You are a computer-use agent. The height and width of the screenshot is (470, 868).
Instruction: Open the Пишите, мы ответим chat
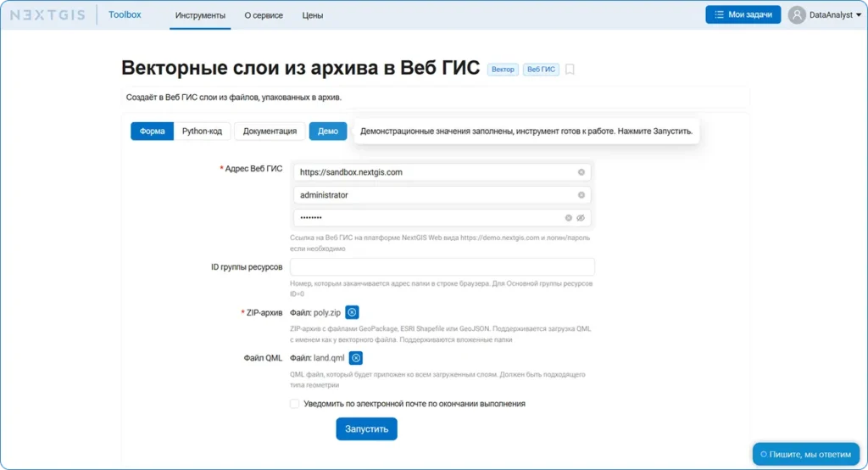pos(806,455)
